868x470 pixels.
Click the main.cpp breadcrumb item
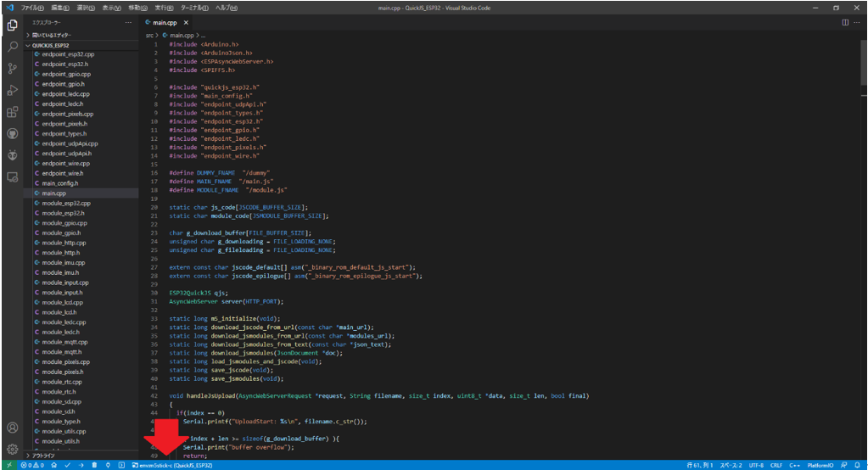tap(178, 36)
